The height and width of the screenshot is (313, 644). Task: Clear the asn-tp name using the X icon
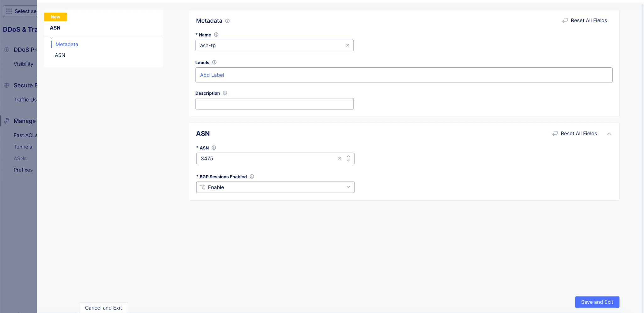pos(347,45)
